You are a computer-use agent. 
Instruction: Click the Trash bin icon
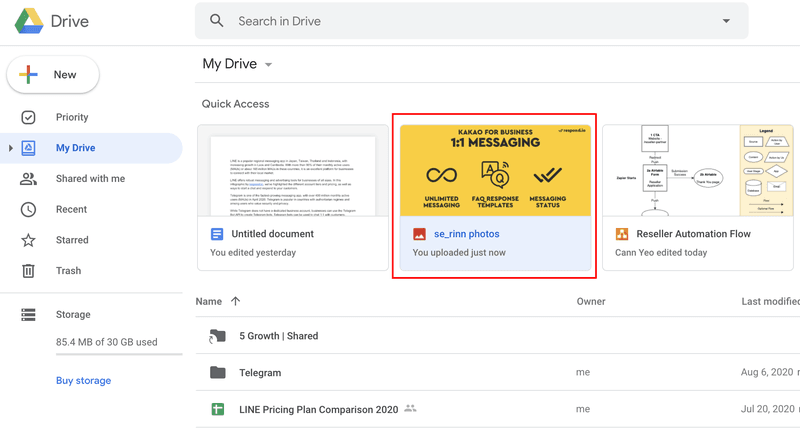pyautogui.click(x=29, y=270)
